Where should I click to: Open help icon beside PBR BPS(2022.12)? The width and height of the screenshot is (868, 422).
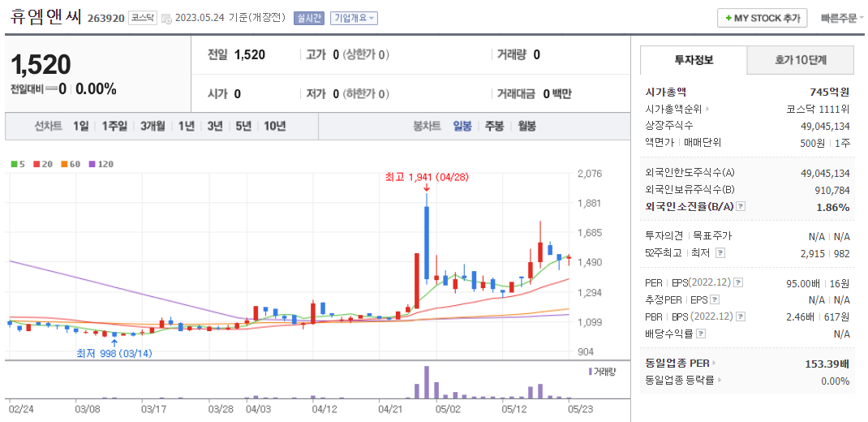coord(741,316)
